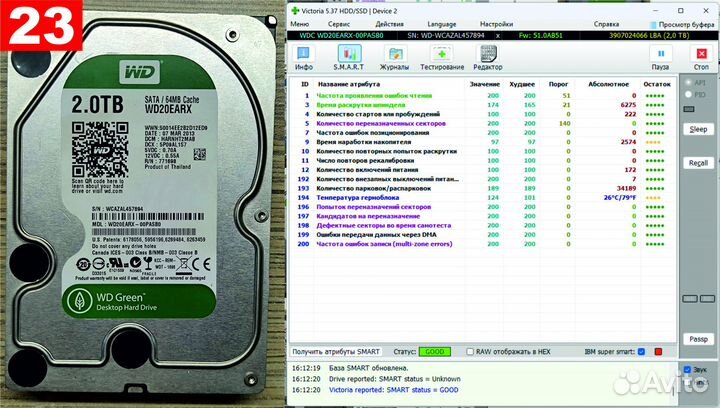This screenshot has width=720, height=408.
Task: Click the Худшее column header
Action: point(522,84)
